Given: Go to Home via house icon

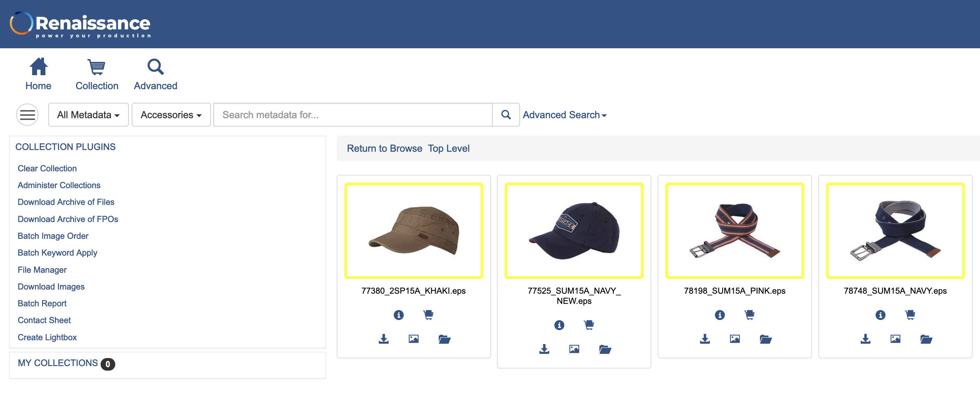Looking at the screenshot, I should tap(38, 67).
